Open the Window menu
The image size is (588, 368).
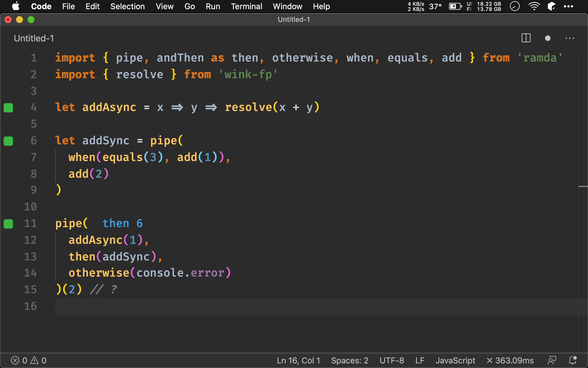tap(287, 6)
